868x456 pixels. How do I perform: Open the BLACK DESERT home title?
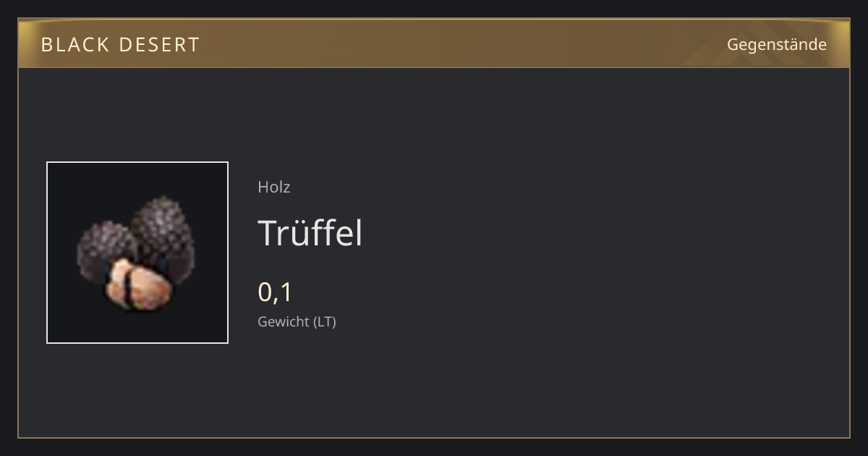click(120, 45)
